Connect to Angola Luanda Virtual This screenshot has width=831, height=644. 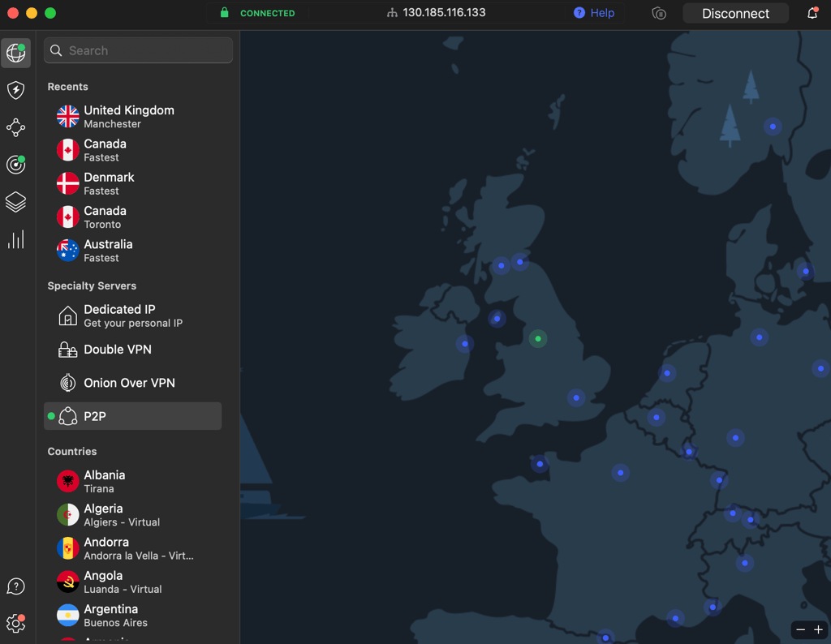click(132, 582)
